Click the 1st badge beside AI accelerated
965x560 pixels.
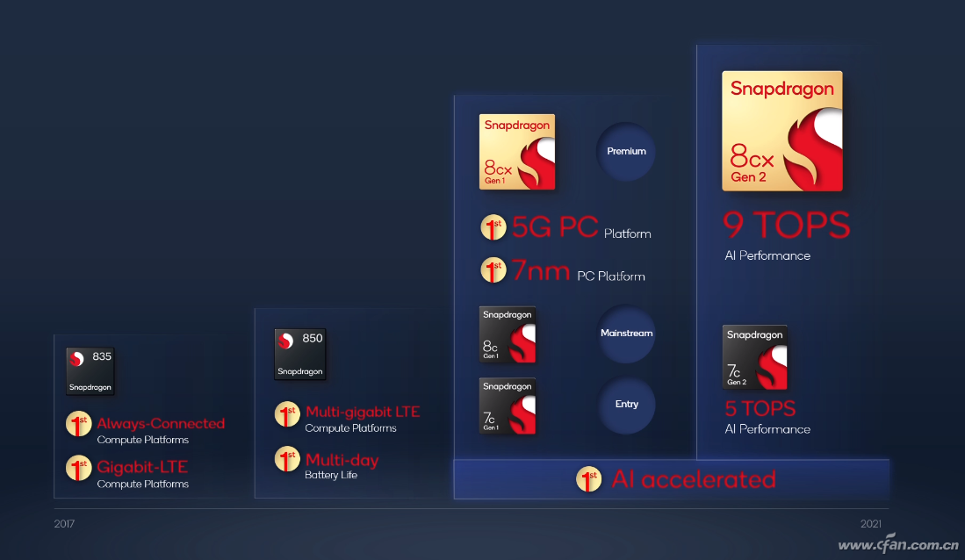[589, 479]
